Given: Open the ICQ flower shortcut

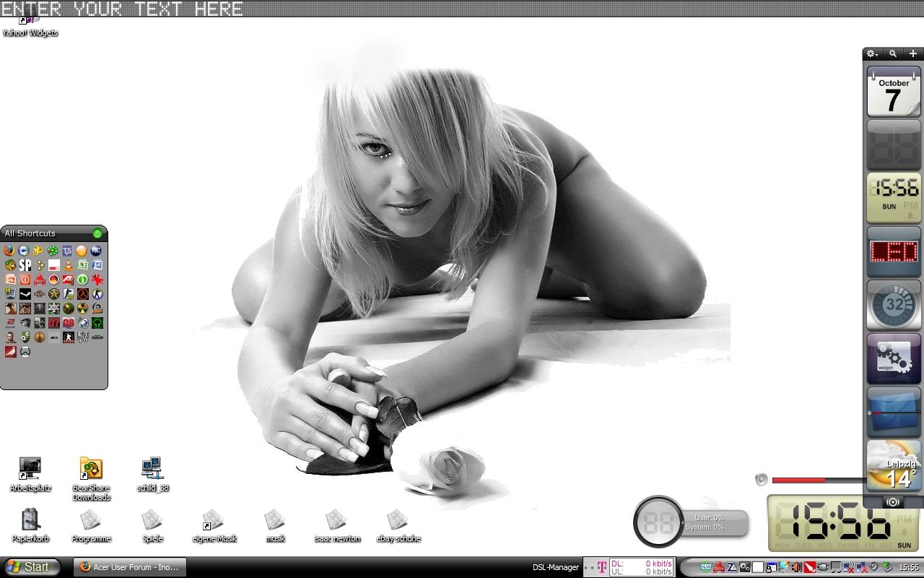Looking at the screenshot, I should [x=53, y=251].
